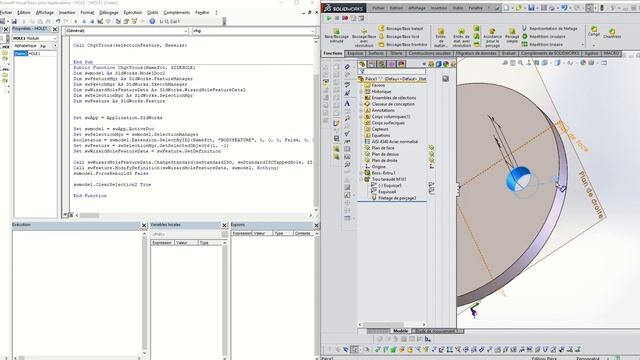The width and height of the screenshot is (640, 360).
Task: Click New Macro icon in SolidWorks macro toolbar
Action: tap(353, 18)
